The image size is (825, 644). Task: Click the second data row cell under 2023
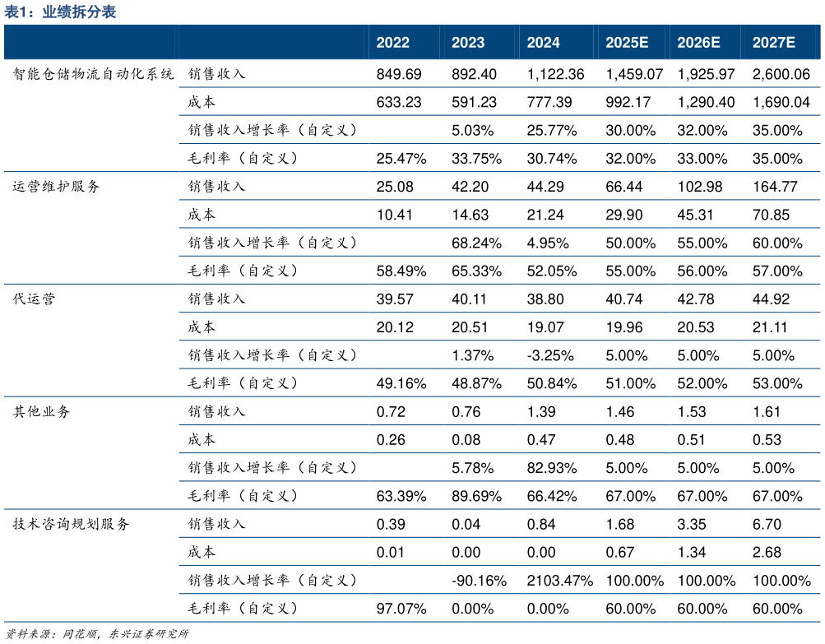(468, 101)
